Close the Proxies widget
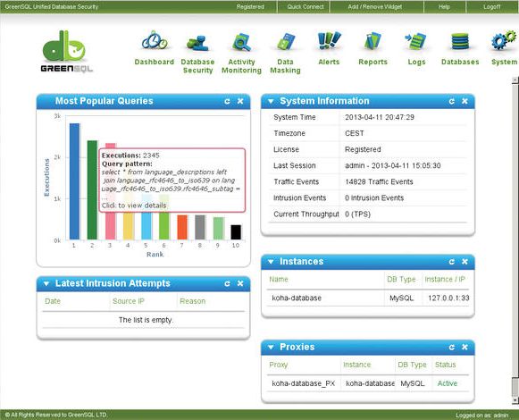 (x=465, y=347)
